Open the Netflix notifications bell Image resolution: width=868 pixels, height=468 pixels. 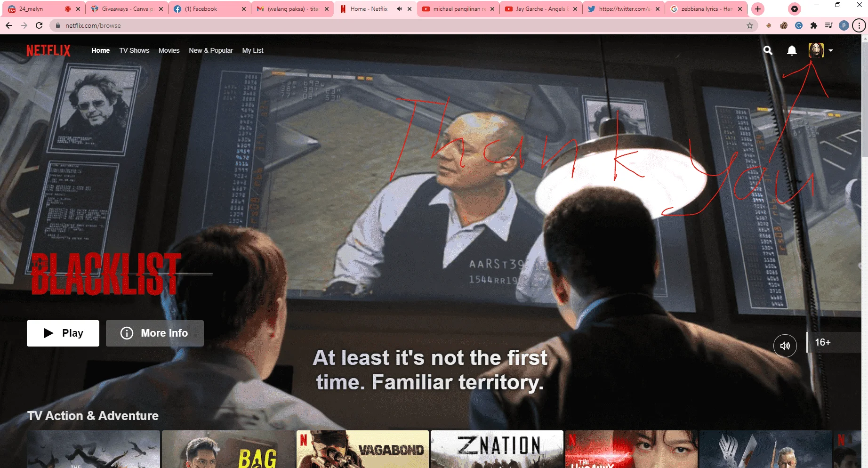pyautogui.click(x=792, y=50)
